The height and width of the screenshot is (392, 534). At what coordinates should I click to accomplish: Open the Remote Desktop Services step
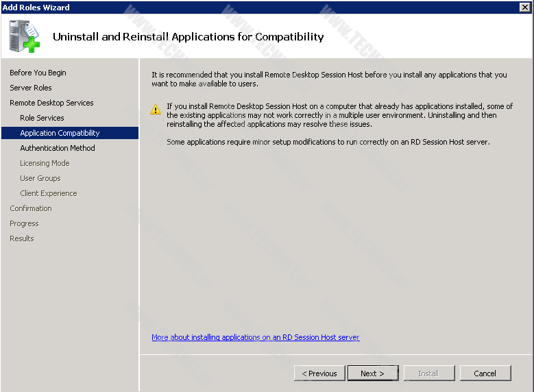coord(51,103)
